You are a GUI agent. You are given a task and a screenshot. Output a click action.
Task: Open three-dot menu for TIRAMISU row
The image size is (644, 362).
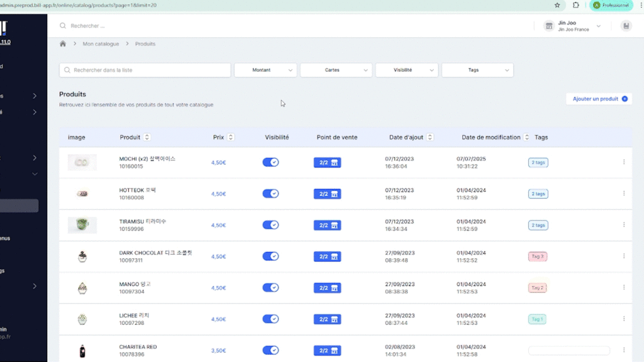coord(624,225)
